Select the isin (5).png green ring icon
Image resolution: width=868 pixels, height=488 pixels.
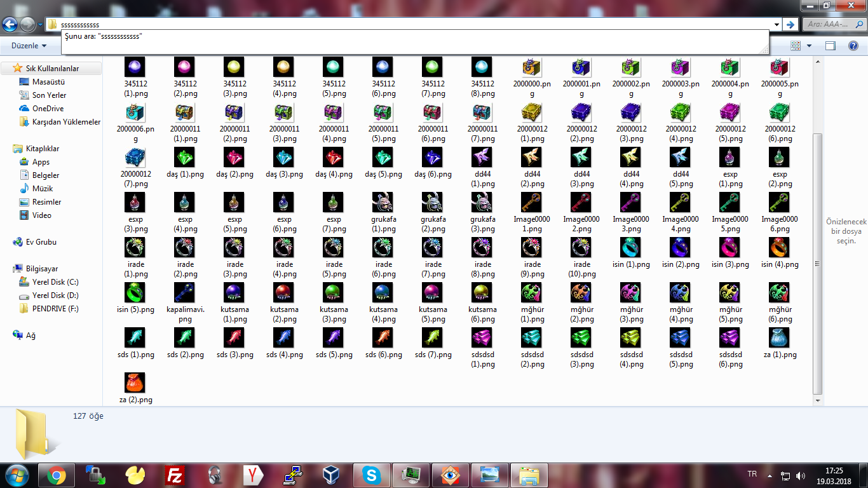135,292
